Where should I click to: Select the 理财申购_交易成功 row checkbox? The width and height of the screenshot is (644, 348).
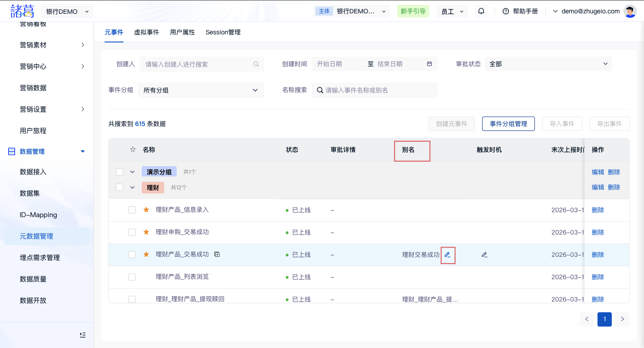tap(132, 232)
